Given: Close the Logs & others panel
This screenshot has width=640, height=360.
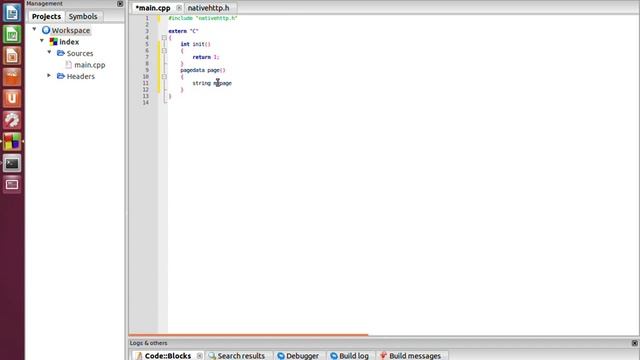Looking at the screenshot, I should point(635,343).
